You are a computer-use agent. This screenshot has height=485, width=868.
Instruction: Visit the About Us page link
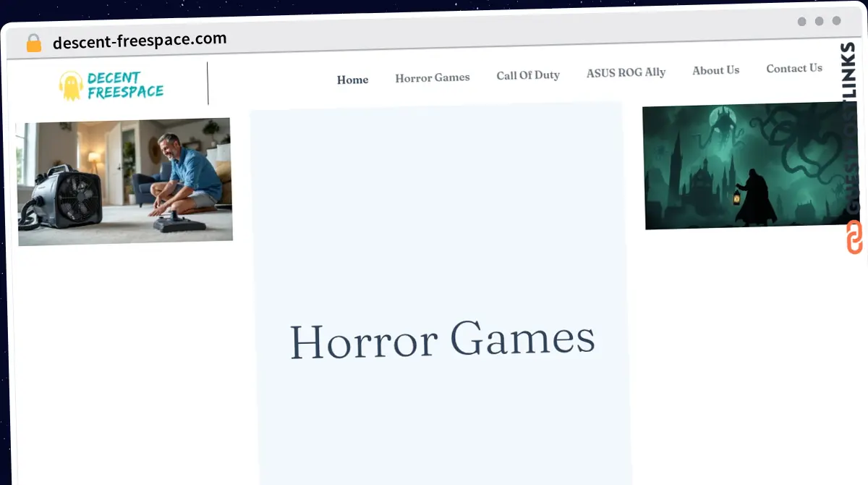coord(716,70)
